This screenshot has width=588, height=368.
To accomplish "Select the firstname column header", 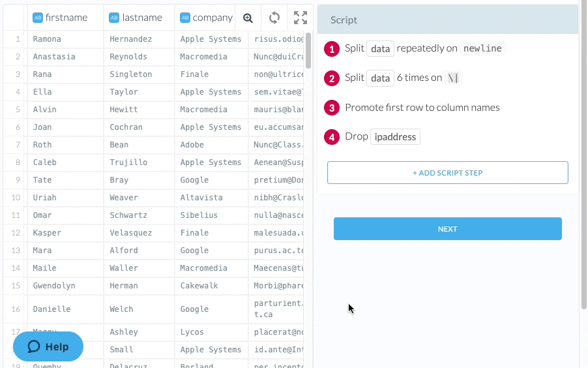I will (66, 18).
